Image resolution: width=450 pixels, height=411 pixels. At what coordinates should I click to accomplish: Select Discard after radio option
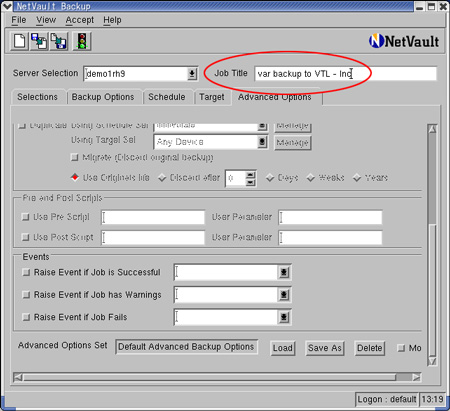162,178
